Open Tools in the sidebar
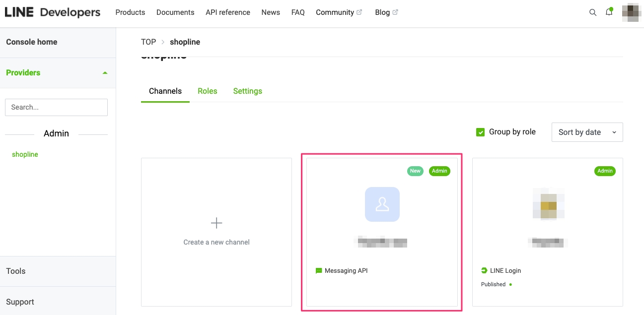The width and height of the screenshot is (644, 315). point(16,271)
